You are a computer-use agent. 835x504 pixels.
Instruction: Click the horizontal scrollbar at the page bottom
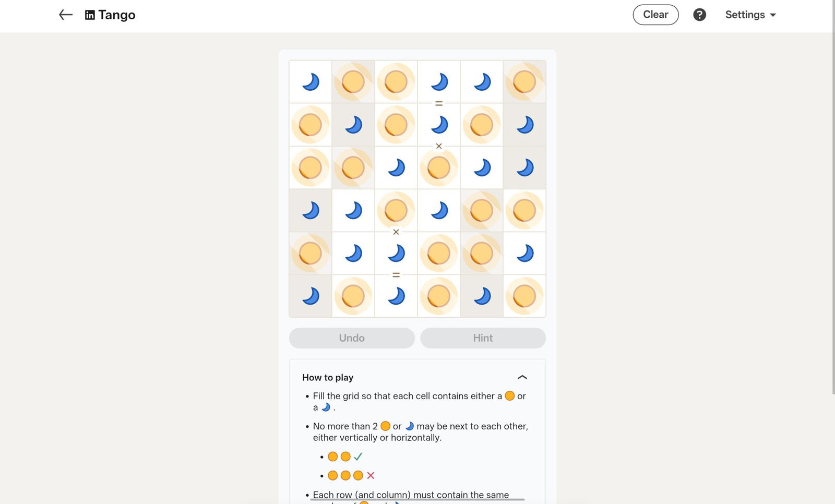(x=417, y=499)
